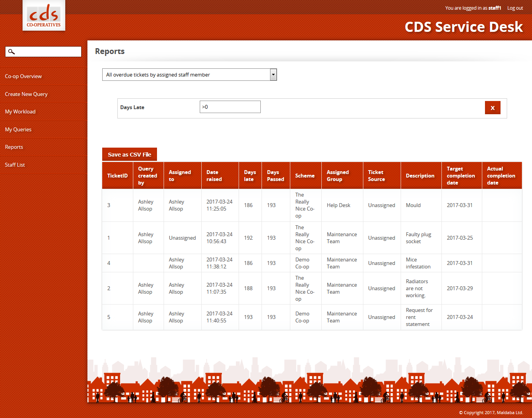Go to Create New Query
This screenshot has width=532, height=418.
26,94
